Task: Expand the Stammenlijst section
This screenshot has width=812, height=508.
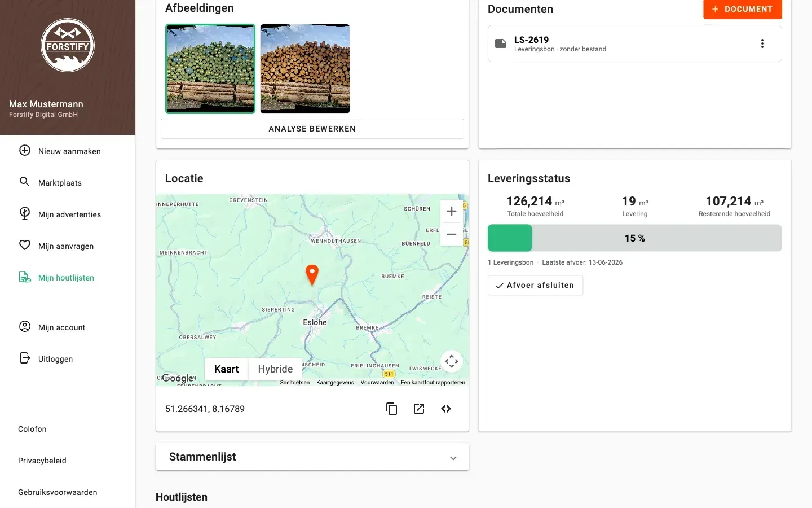Action: point(312,457)
